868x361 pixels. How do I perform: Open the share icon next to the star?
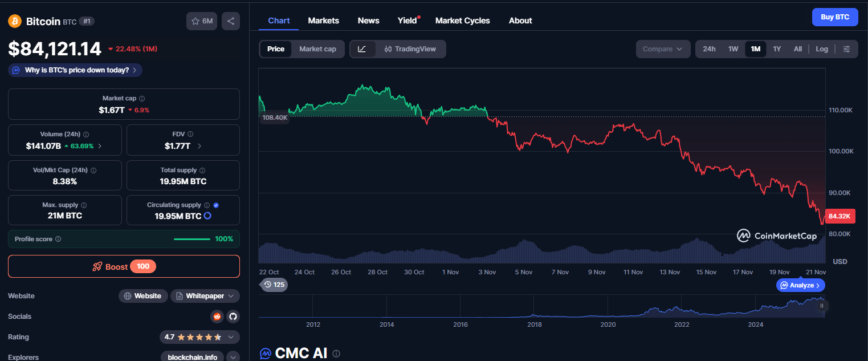click(x=231, y=20)
